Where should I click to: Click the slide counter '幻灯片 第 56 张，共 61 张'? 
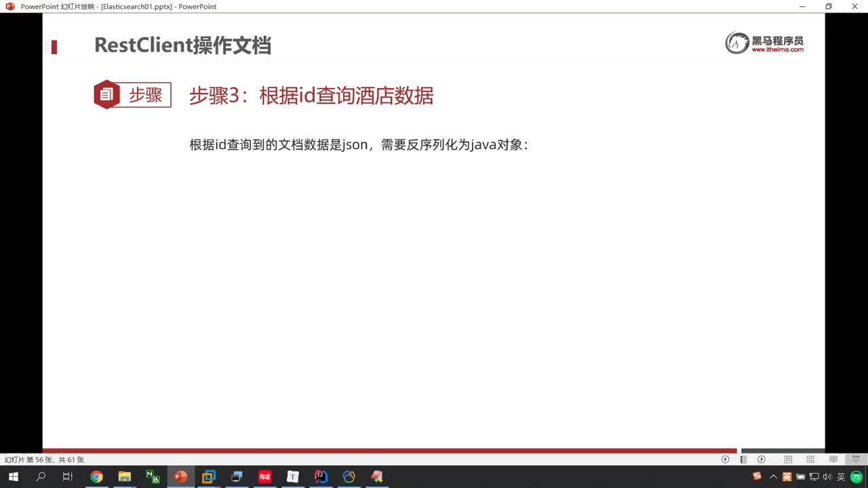click(x=44, y=460)
